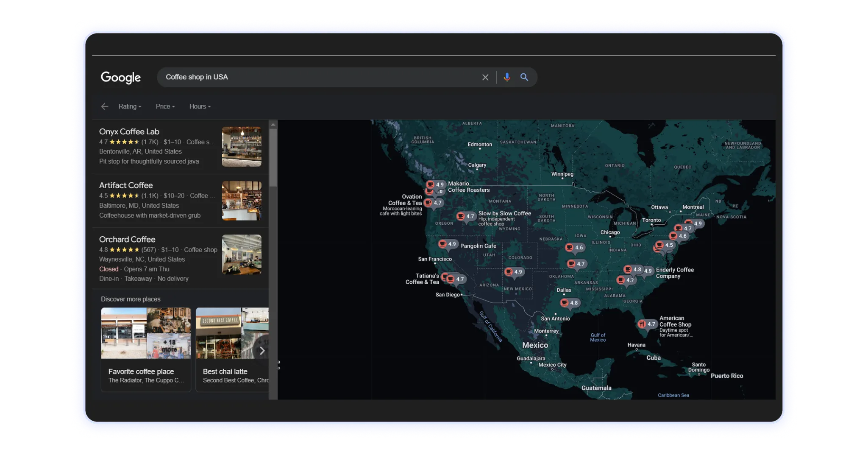Click inside the Google search input field
Screen dimensions: 868x455
point(318,77)
